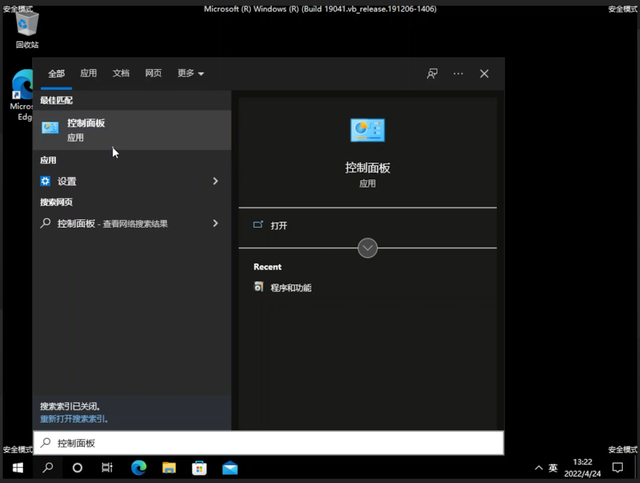
Task: Expand more actions with the circular chevron
Action: pyautogui.click(x=367, y=248)
